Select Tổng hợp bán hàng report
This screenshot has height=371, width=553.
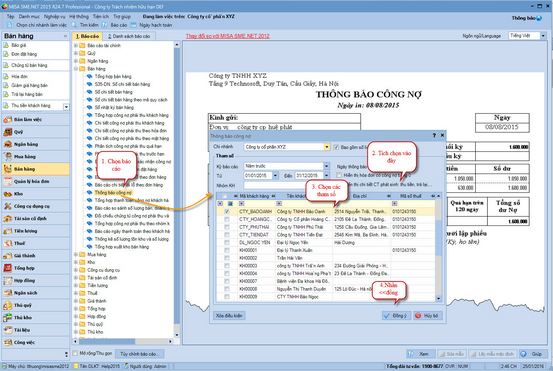[113, 77]
